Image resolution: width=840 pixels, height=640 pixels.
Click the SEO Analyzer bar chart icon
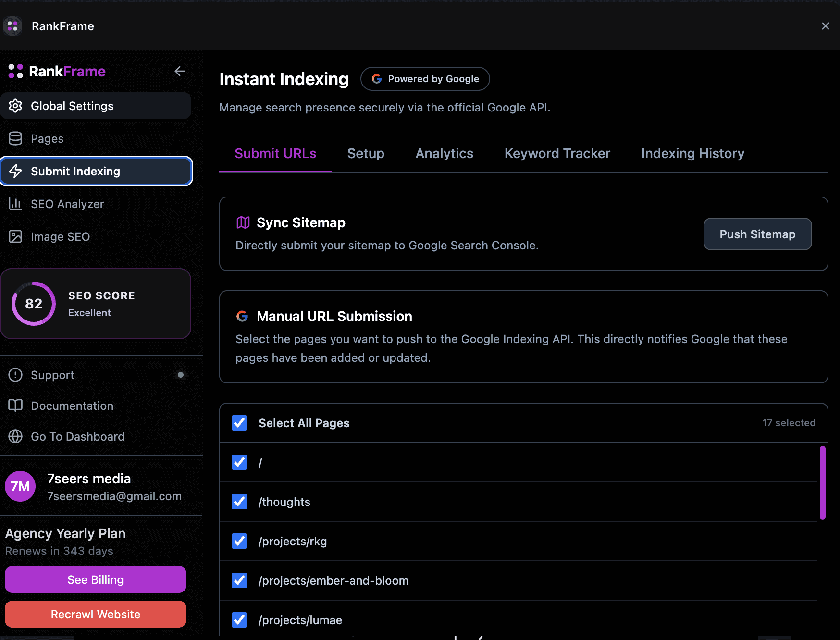(x=15, y=204)
